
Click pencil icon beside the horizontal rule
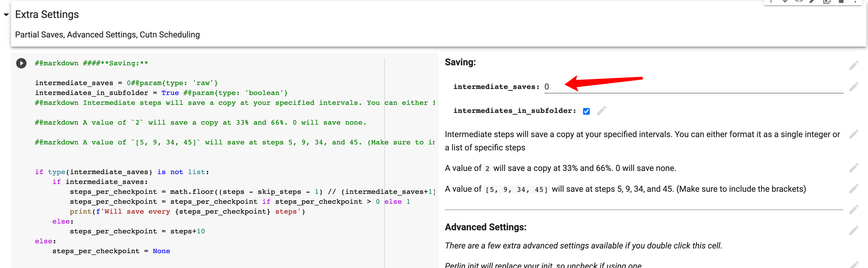853,210
